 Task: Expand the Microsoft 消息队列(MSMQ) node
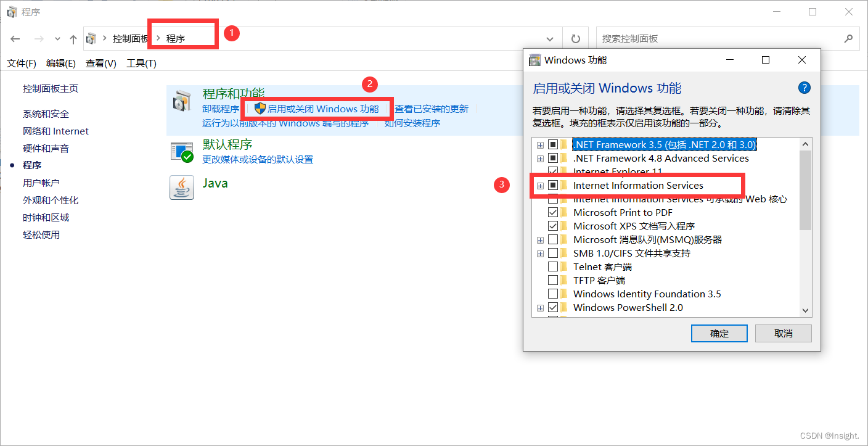(540, 239)
